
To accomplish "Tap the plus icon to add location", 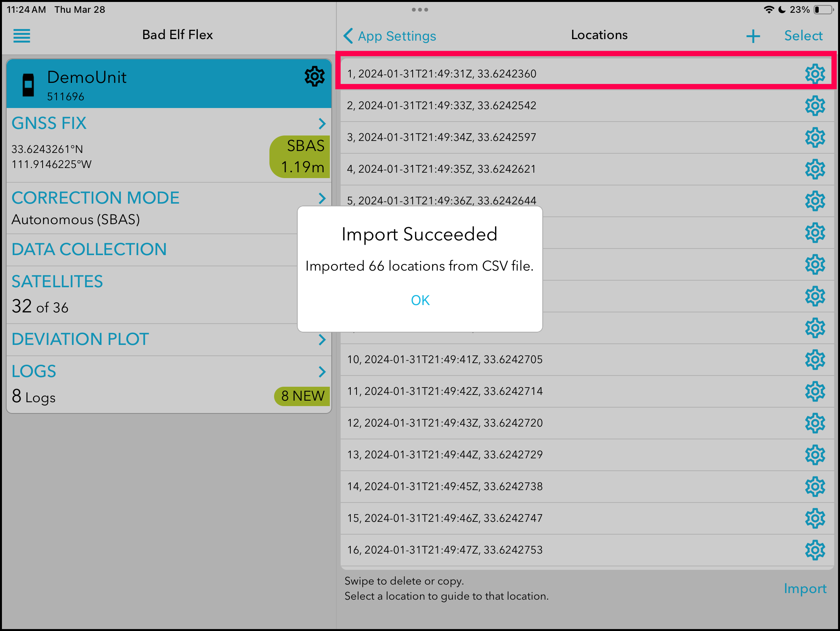I will click(753, 36).
